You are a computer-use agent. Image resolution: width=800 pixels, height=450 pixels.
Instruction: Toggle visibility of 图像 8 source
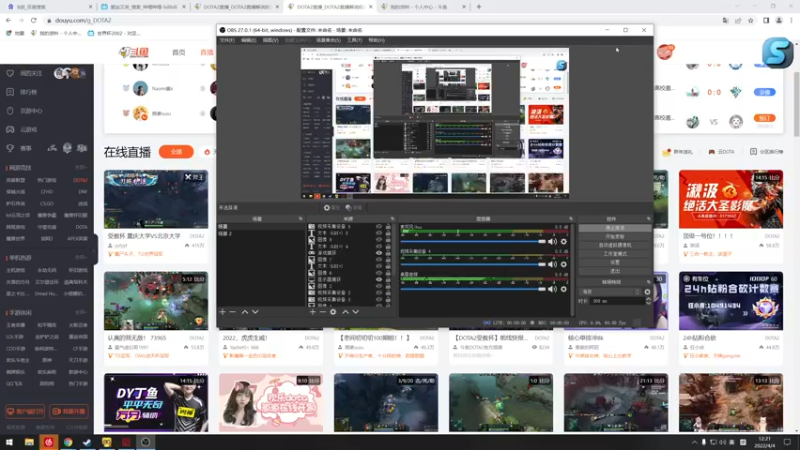coord(379,240)
